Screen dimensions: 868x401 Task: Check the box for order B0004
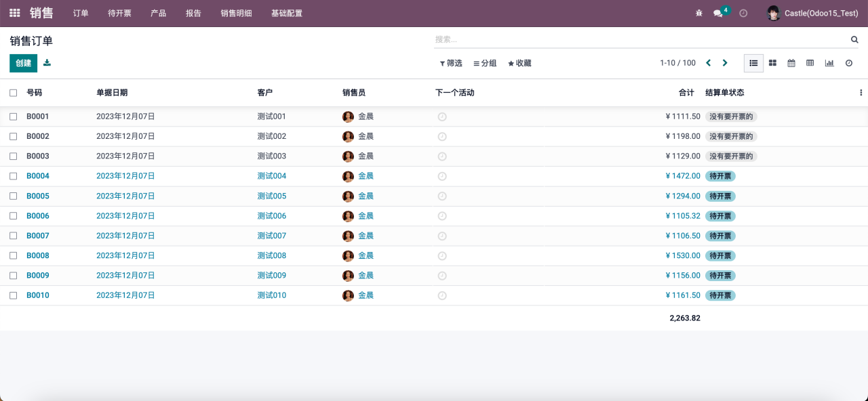pos(13,176)
